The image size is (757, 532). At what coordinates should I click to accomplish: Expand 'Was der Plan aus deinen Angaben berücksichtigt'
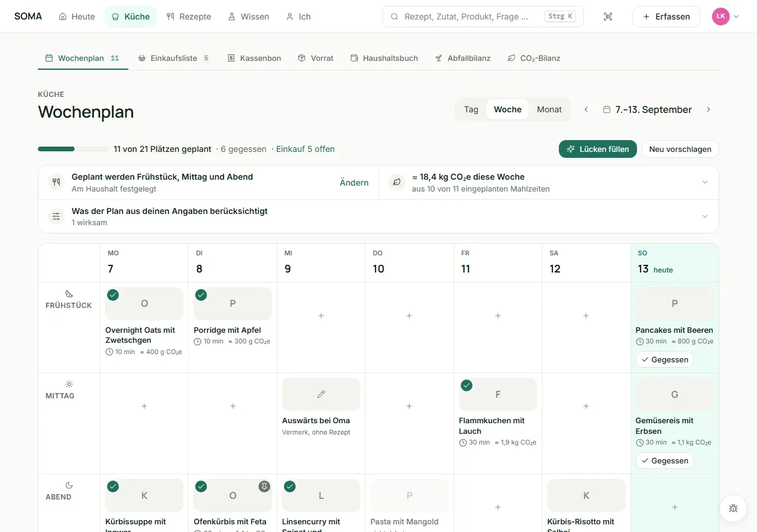(378, 216)
